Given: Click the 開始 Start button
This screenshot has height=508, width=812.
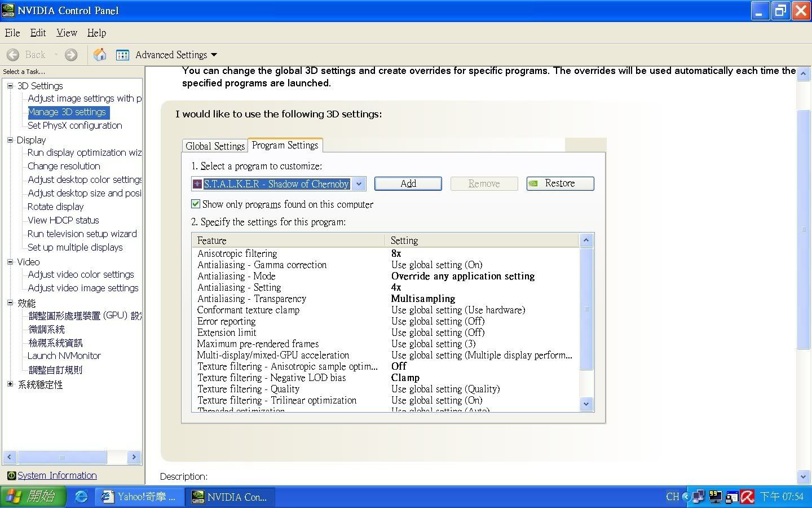Looking at the screenshot, I should [33, 497].
